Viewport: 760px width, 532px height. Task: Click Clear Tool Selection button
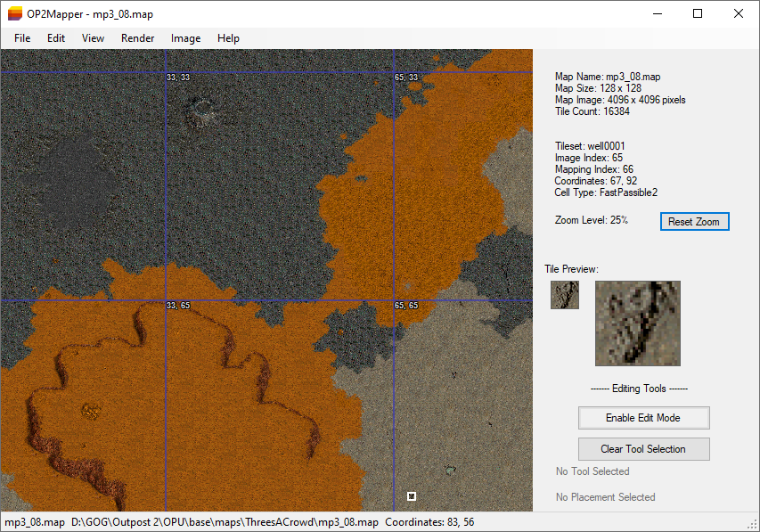pos(643,449)
